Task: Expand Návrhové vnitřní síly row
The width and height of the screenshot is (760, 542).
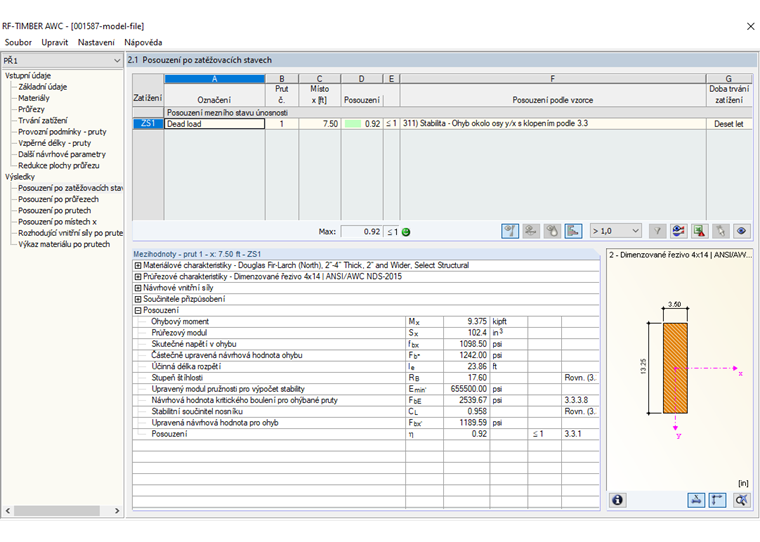Action: 138,287
